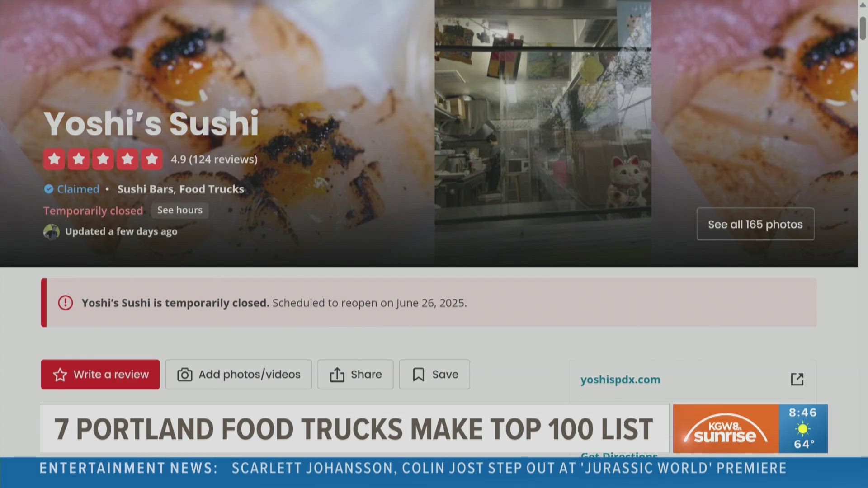The image size is (868, 488).
Task: Click the profile avatar beside Updated a few days ago
Action: (x=52, y=232)
